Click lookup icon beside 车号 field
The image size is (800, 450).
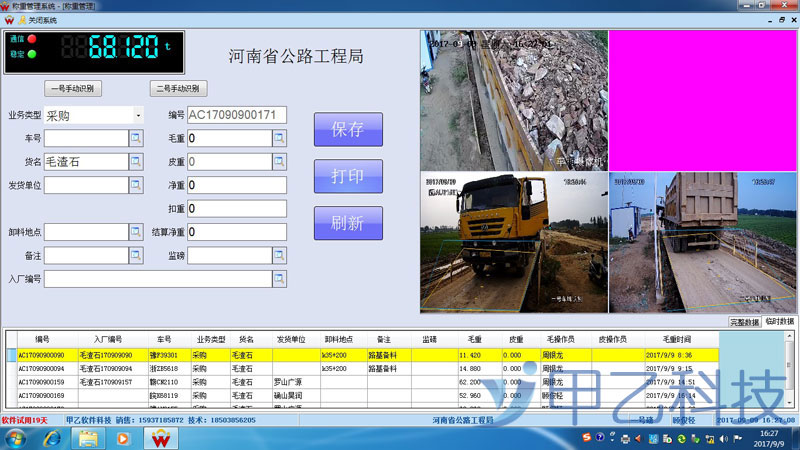137,138
